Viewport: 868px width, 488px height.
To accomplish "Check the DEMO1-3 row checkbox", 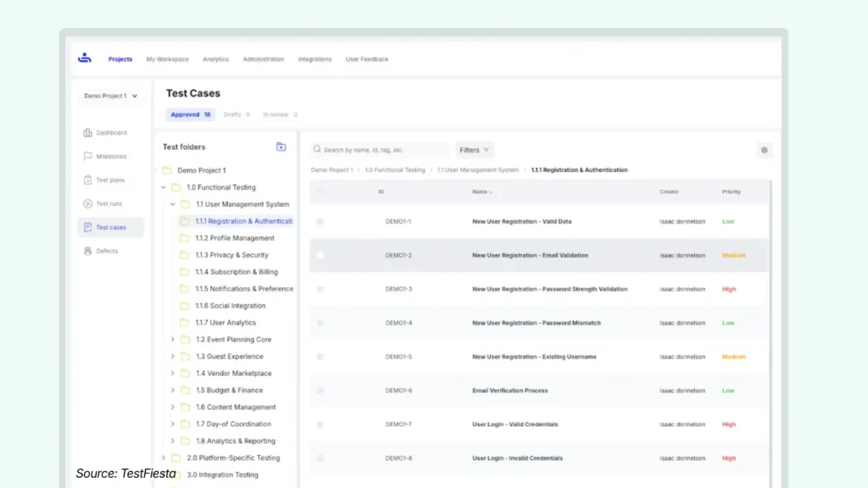I will [320, 289].
